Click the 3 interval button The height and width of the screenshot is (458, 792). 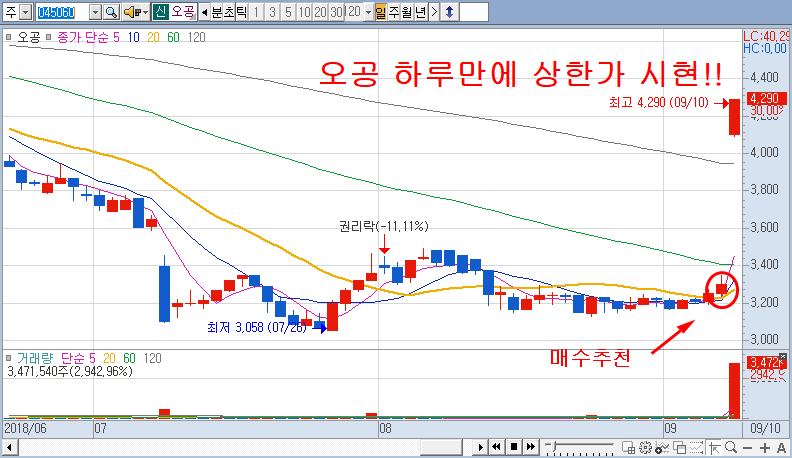[272, 12]
